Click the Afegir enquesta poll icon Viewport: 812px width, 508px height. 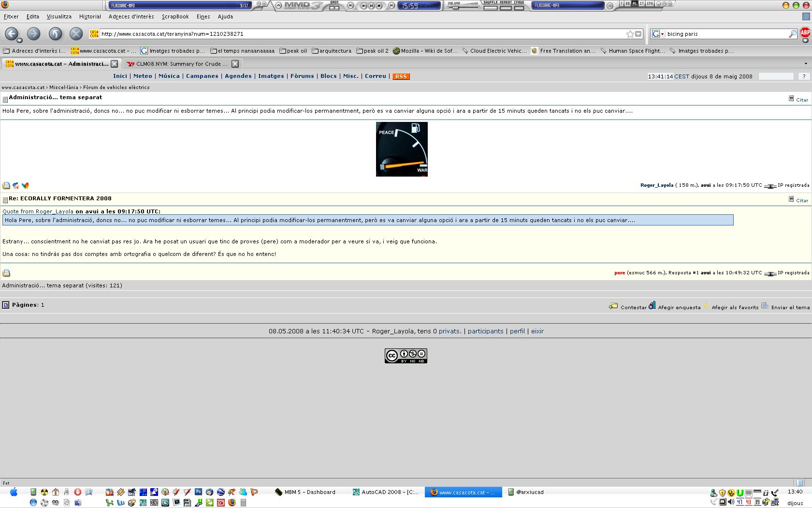652,305
